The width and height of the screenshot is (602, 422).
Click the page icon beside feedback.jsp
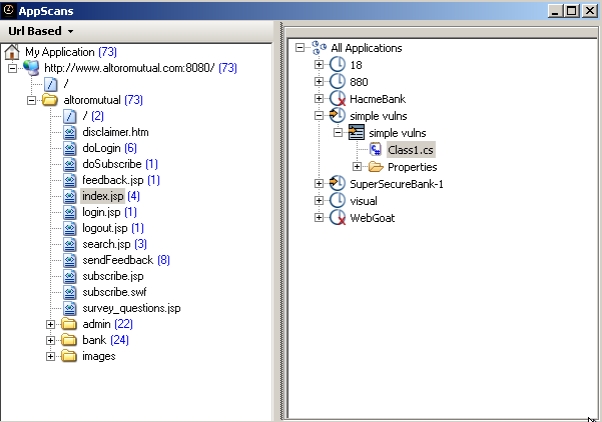click(69, 180)
